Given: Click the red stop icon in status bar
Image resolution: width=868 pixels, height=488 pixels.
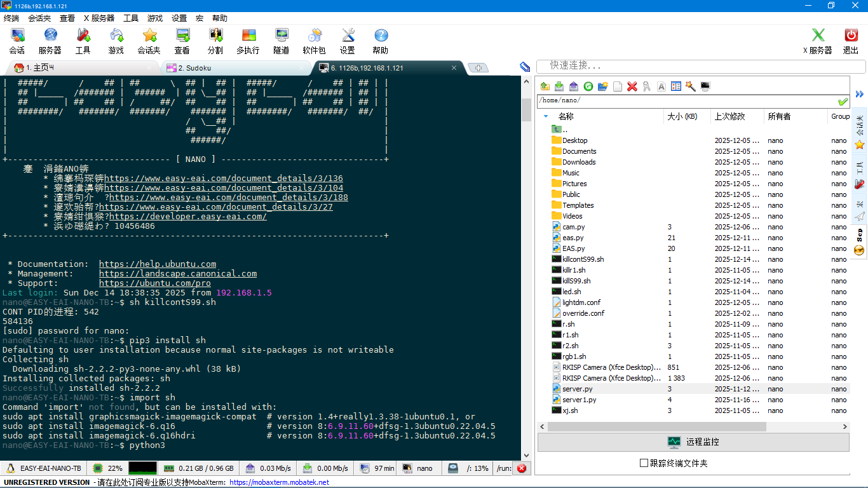Looking at the screenshot, I should pos(522,468).
